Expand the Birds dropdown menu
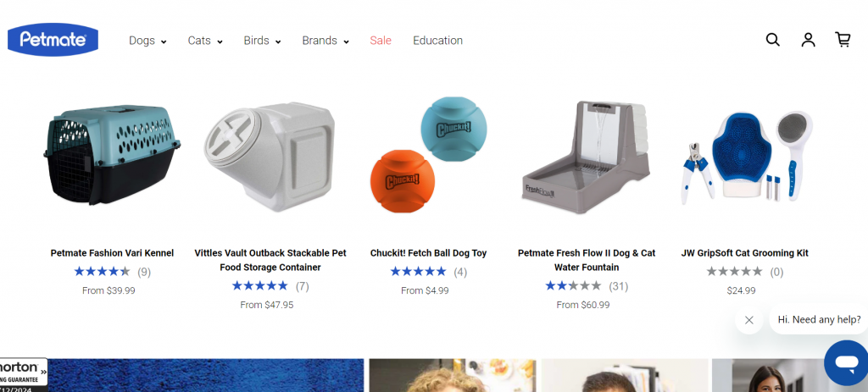868x392 pixels. pyautogui.click(x=262, y=41)
